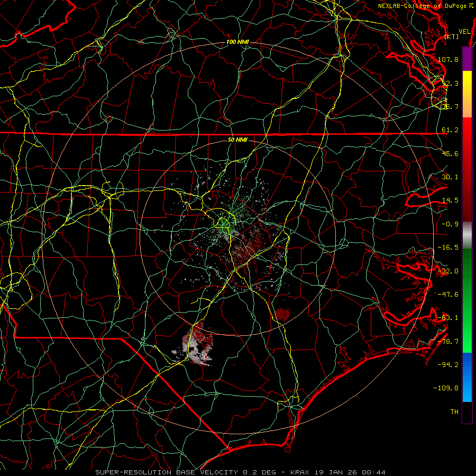Select the -32.0 value on the velocity scale
Viewport: 476px width, 476px height.
pyautogui.click(x=448, y=271)
